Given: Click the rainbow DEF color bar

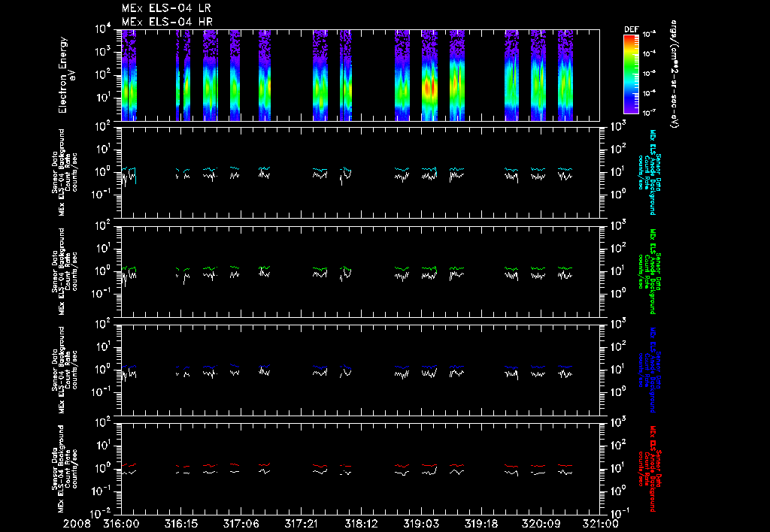Looking at the screenshot, I should [x=631, y=74].
